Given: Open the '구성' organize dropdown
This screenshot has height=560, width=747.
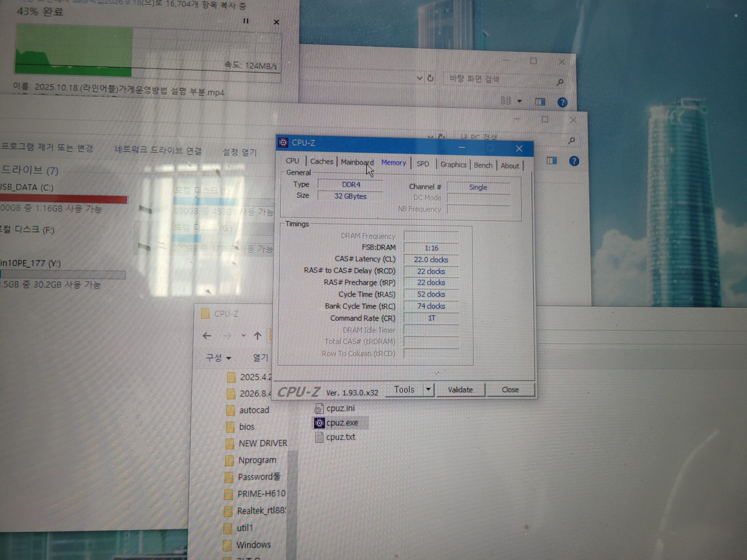Looking at the screenshot, I should [218, 357].
